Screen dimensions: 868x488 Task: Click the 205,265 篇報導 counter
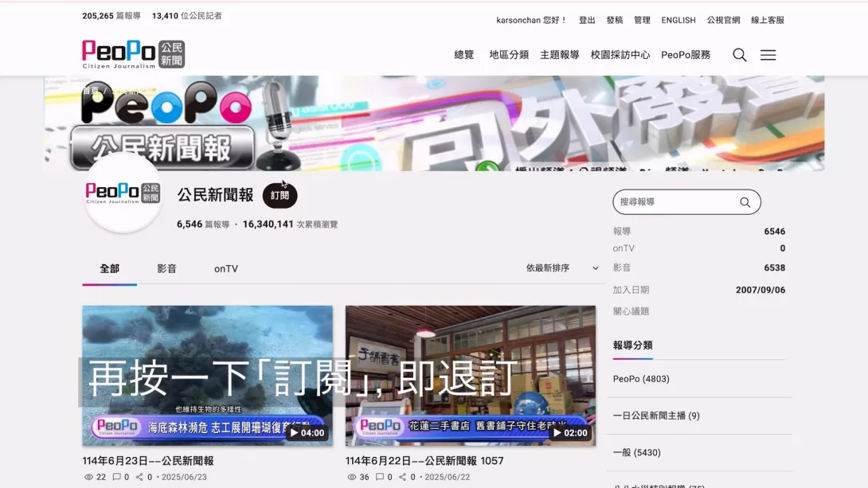111,16
